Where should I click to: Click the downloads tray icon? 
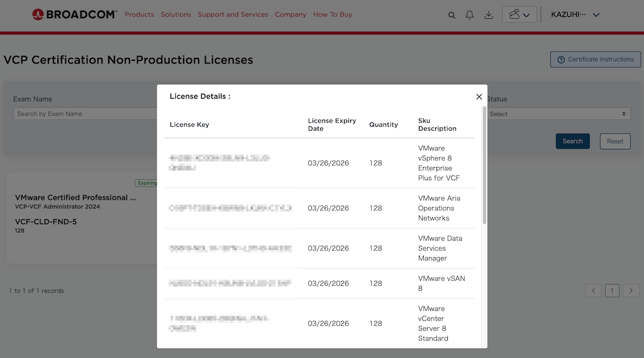coord(488,15)
